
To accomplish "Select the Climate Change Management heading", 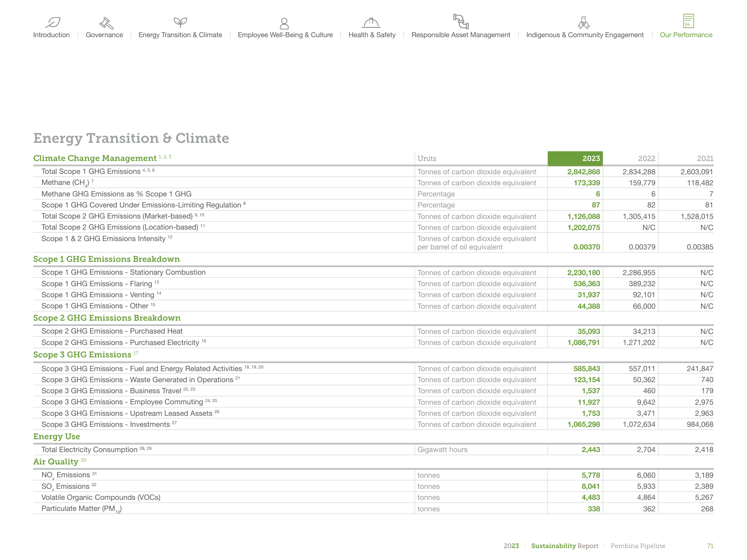I will point(95,158).
